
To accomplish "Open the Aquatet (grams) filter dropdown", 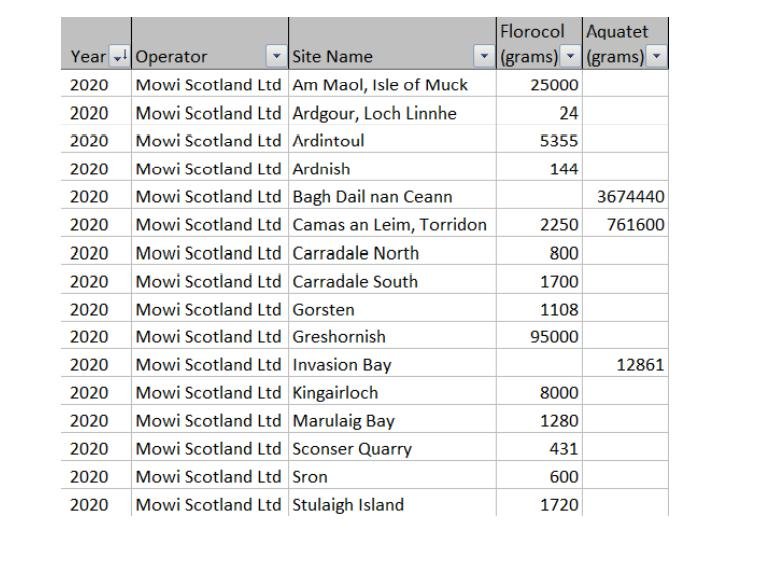I will tap(655, 58).
